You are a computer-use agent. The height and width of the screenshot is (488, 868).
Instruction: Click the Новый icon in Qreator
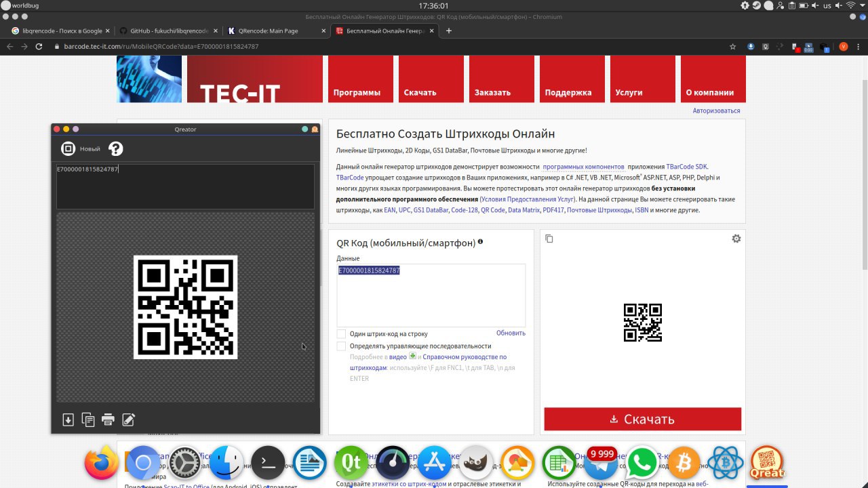click(68, 149)
